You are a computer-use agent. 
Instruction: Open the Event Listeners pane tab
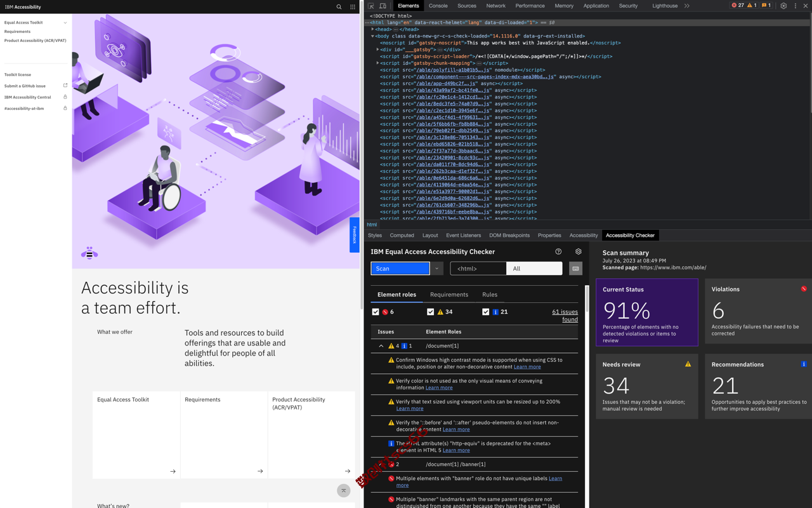coord(463,236)
